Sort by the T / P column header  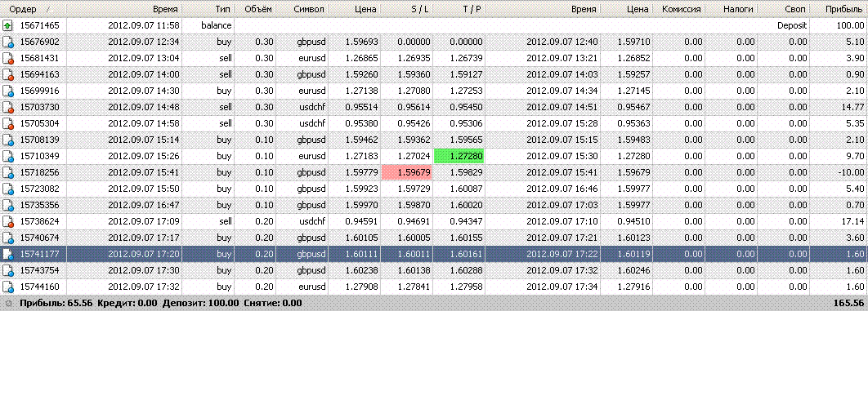[x=459, y=10]
